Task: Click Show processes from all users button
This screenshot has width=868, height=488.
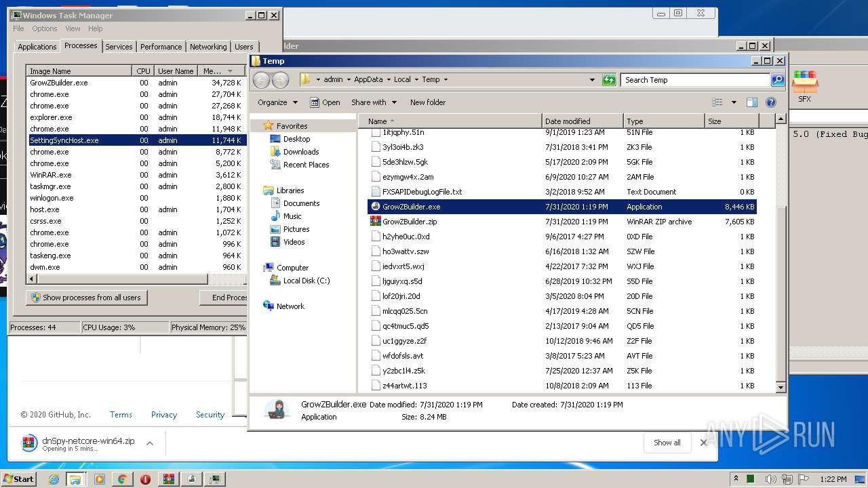Action: [x=86, y=298]
